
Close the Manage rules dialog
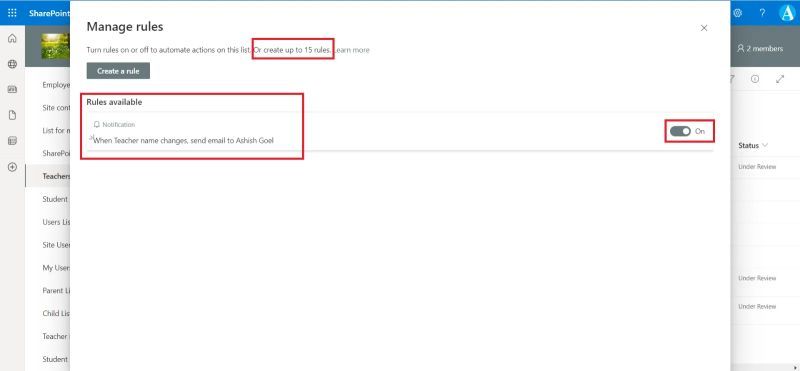(704, 28)
